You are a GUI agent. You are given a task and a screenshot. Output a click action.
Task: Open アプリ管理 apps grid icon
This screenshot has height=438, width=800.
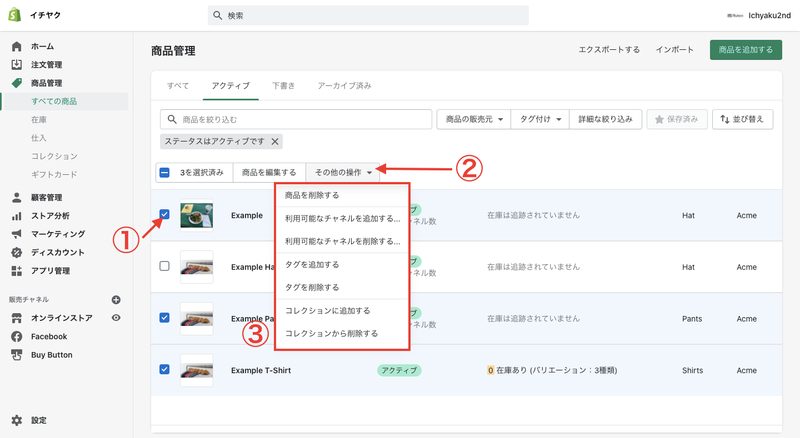17,271
